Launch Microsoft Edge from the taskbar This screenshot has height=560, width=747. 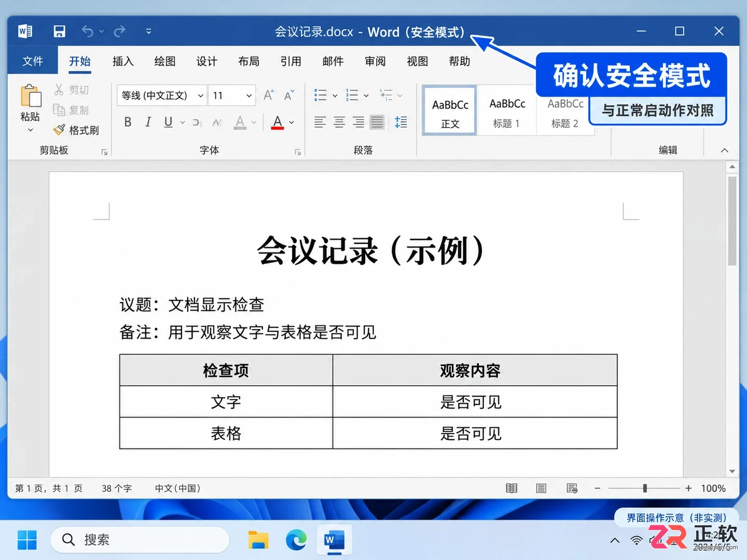pos(296,540)
